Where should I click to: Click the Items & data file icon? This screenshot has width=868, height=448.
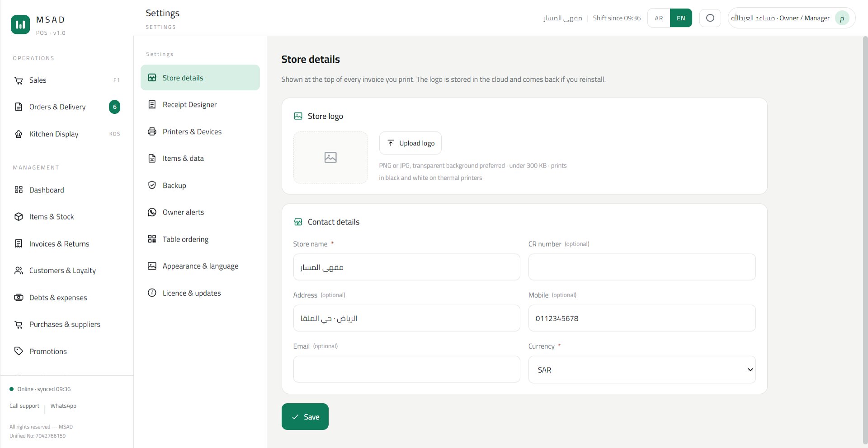tap(152, 159)
